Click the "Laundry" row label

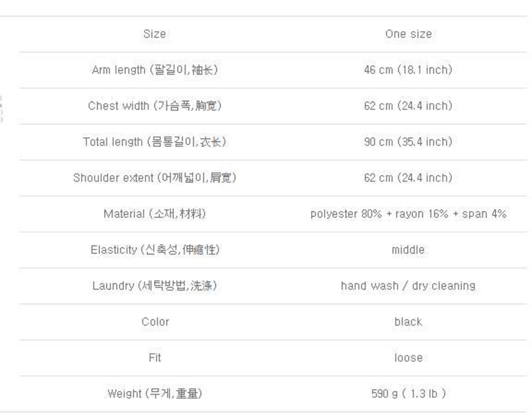155,286
